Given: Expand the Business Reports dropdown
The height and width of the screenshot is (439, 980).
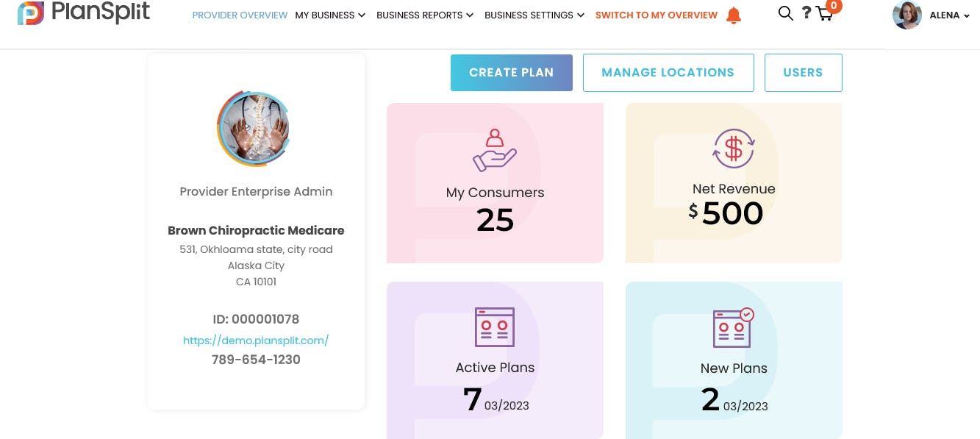Looking at the screenshot, I should [x=425, y=15].
